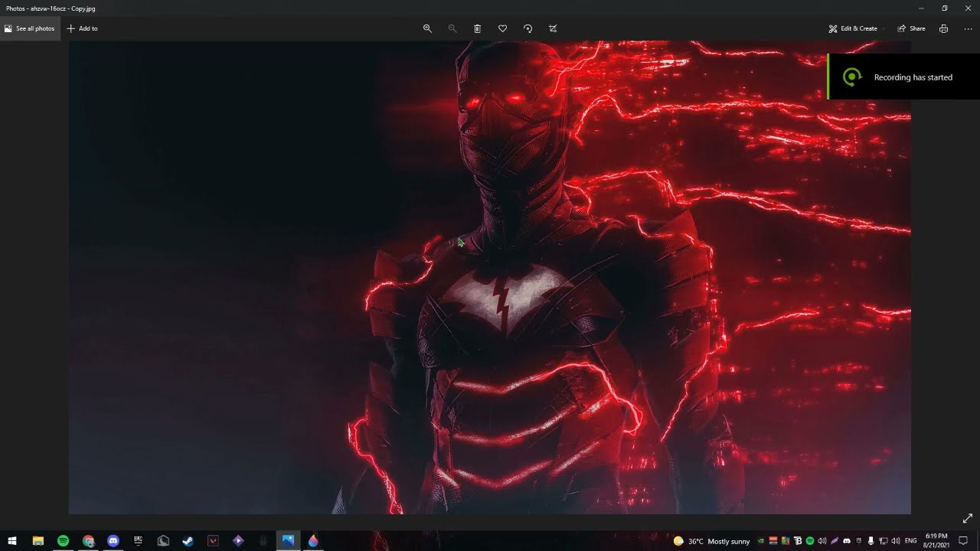Switch input language ENG
The height and width of the screenshot is (551, 980).
click(x=911, y=541)
